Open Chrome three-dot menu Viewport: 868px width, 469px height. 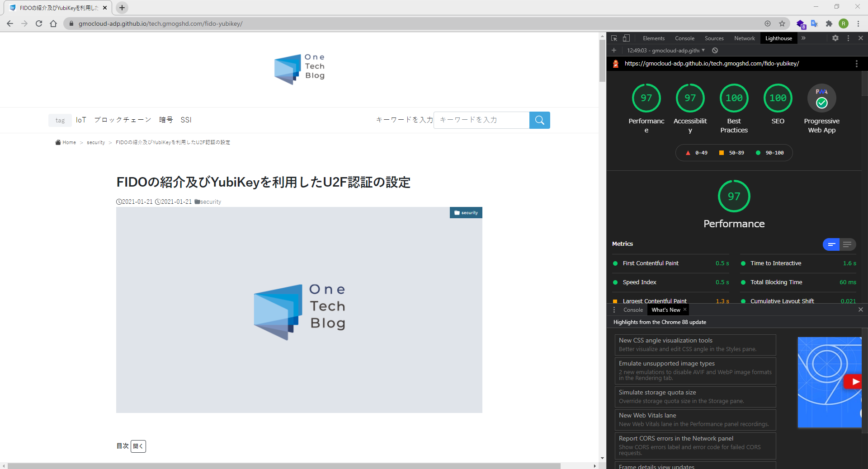(858, 23)
